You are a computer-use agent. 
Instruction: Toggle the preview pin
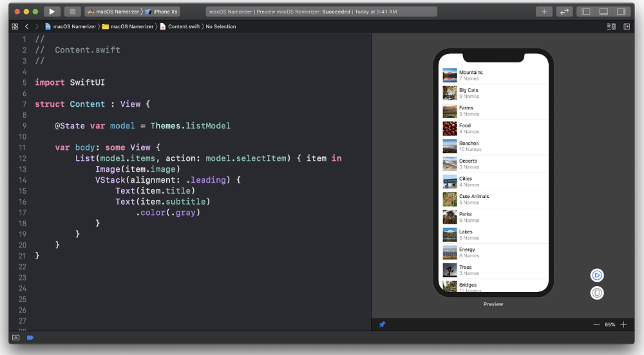382,325
